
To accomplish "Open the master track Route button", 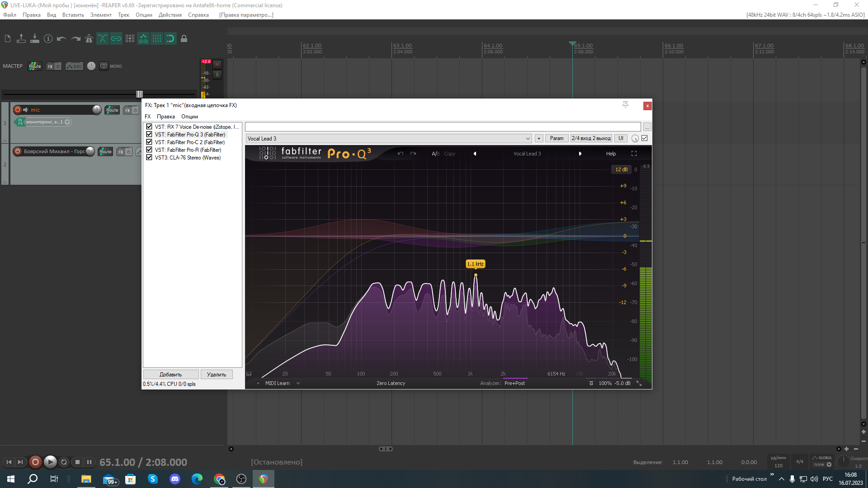I will click(x=35, y=66).
